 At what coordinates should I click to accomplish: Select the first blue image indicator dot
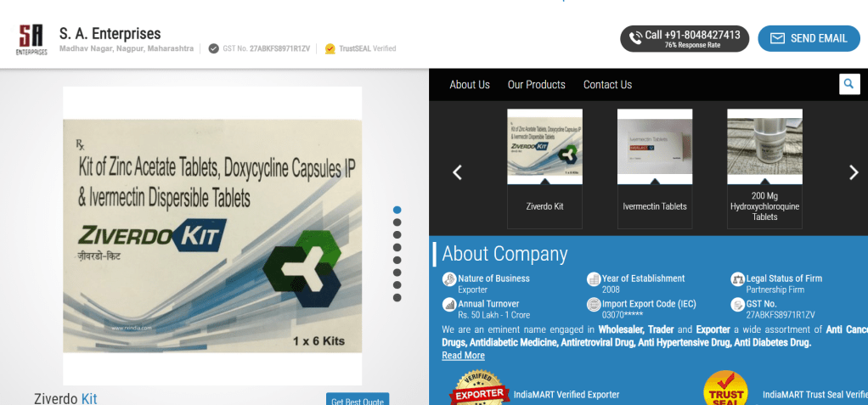point(397,210)
